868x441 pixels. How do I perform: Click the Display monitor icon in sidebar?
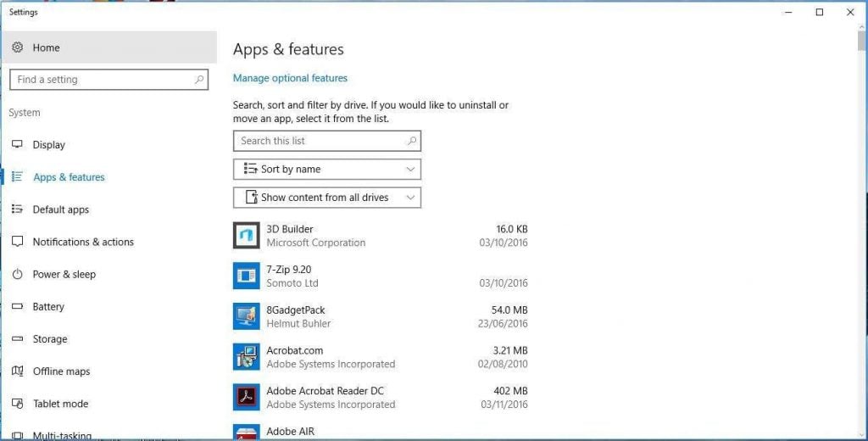(17, 145)
